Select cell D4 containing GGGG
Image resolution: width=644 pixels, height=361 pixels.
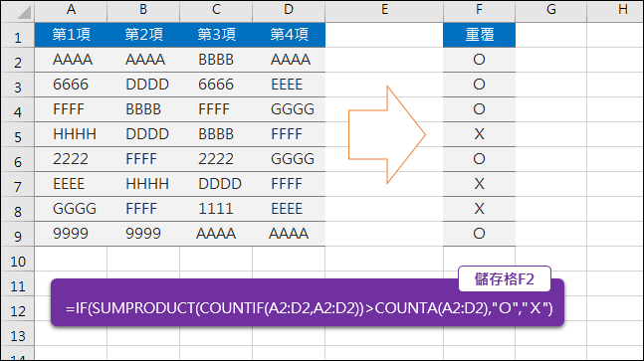pos(289,109)
